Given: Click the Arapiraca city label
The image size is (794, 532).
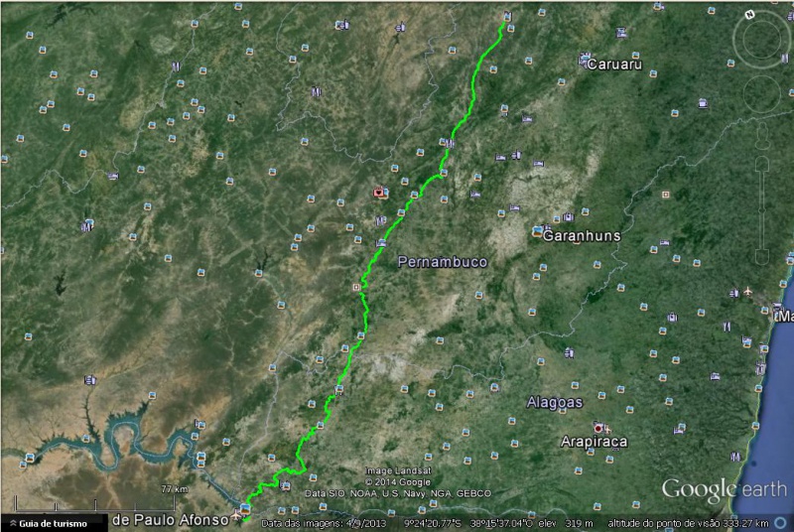Looking at the screenshot, I should 594,442.
